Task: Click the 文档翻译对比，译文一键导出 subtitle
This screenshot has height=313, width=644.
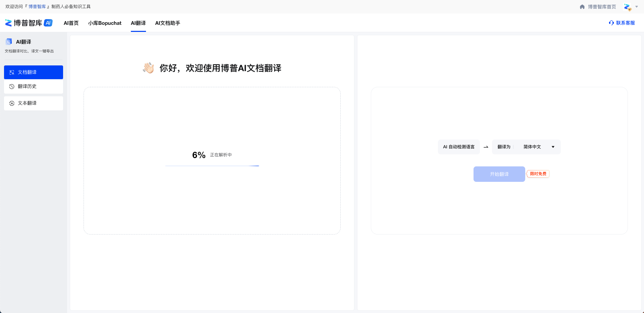Action: [x=29, y=51]
